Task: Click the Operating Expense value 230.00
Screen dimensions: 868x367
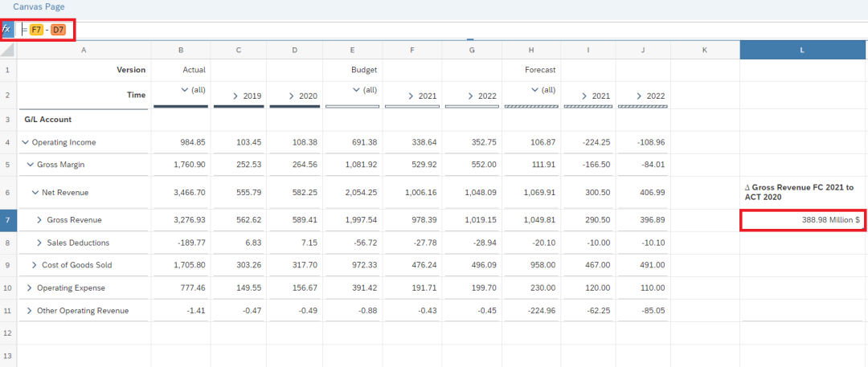Action: pyautogui.click(x=542, y=287)
